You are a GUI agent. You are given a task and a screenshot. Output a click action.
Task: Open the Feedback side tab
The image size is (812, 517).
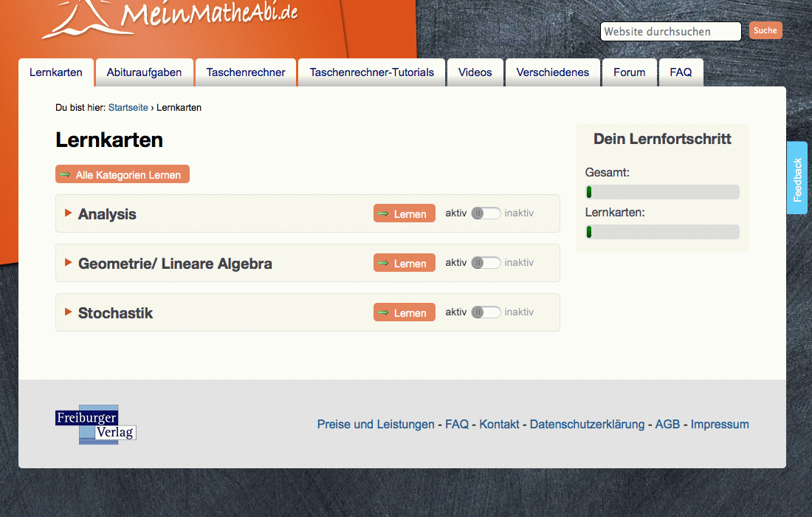[x=797, y=178]
